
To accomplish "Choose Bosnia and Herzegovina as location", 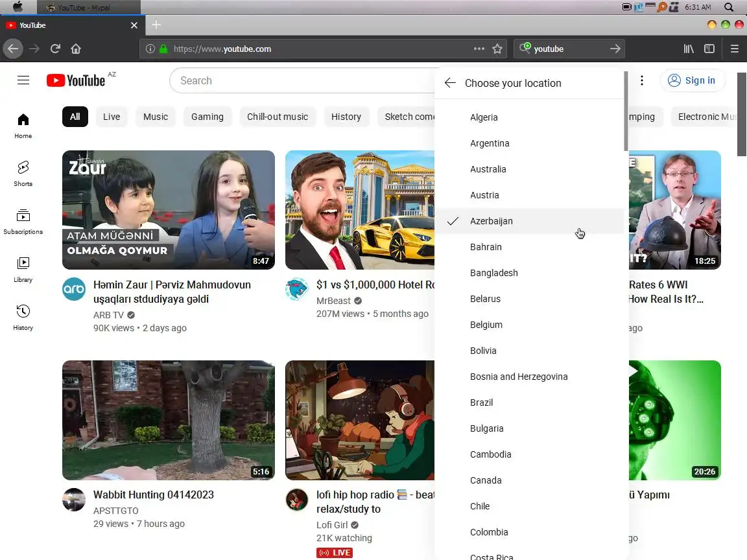I will pos(529,377).
